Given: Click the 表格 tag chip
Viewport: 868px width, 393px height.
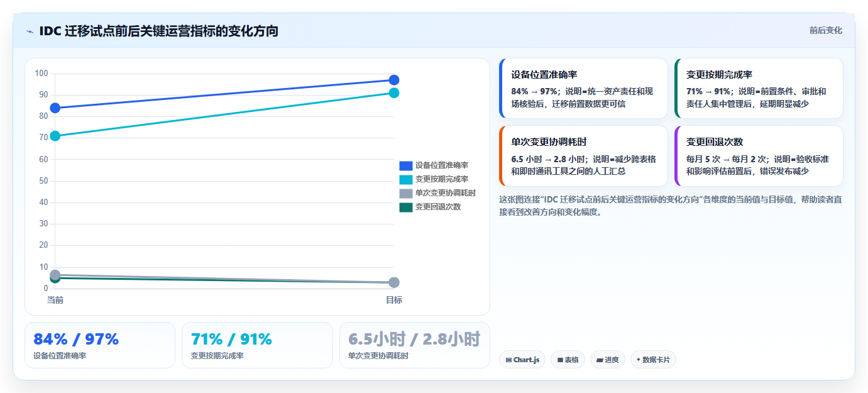Looking at the screenshot, I should (x=568, y=360).
